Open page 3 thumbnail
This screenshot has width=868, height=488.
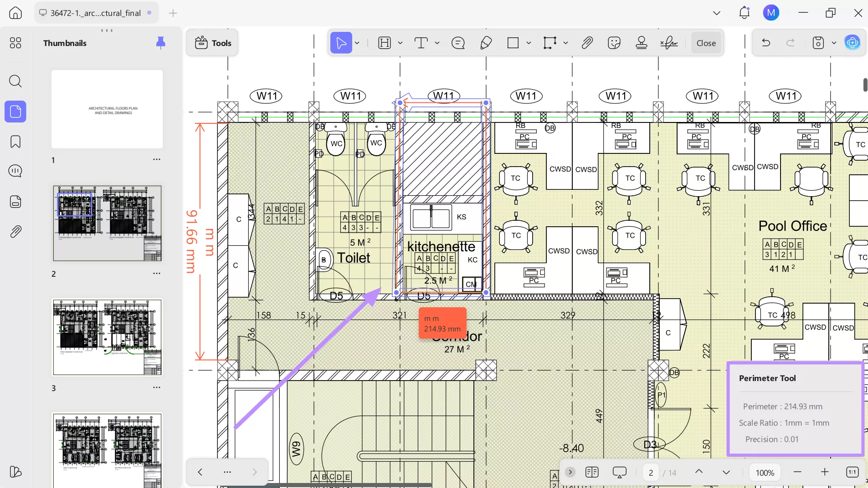coord(107,337)
